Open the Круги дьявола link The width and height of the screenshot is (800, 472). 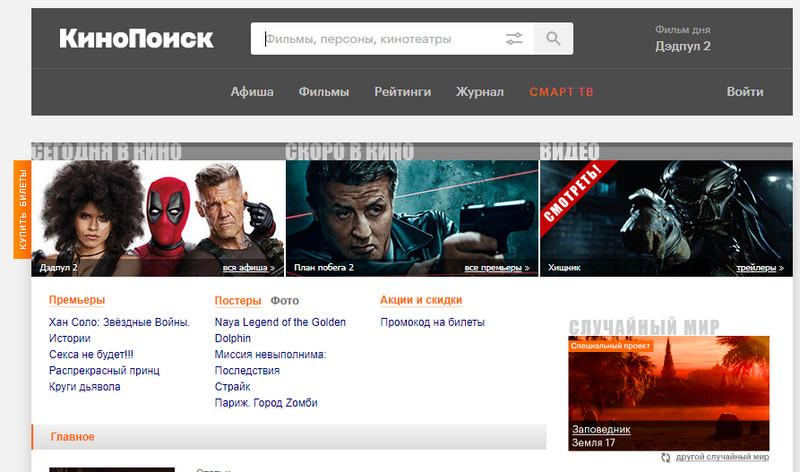click(85, 387)
